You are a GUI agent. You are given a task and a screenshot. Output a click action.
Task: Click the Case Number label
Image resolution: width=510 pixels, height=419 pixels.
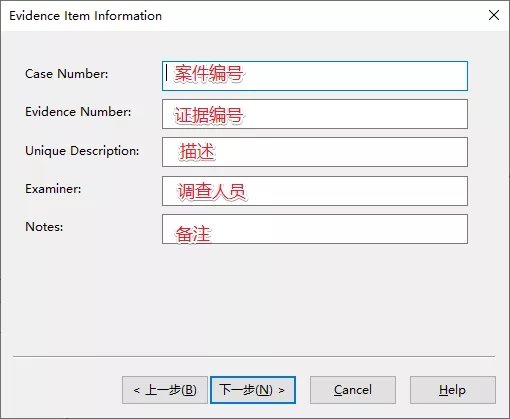[67, 74]
